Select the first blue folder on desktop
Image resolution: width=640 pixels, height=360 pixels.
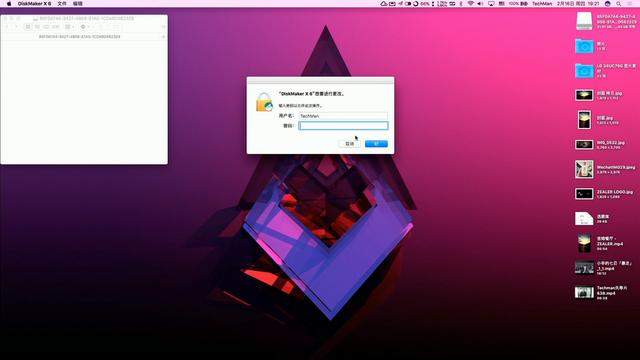click(584, 46)
